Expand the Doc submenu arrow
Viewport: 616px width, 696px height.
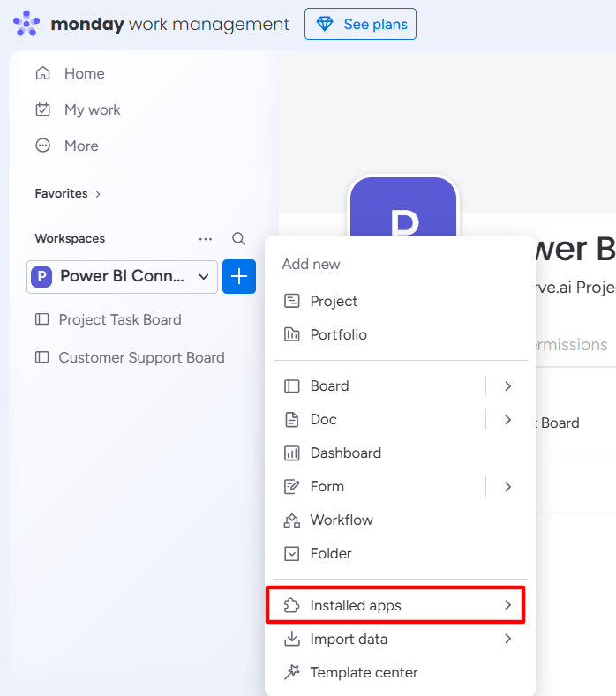(508, 420)
